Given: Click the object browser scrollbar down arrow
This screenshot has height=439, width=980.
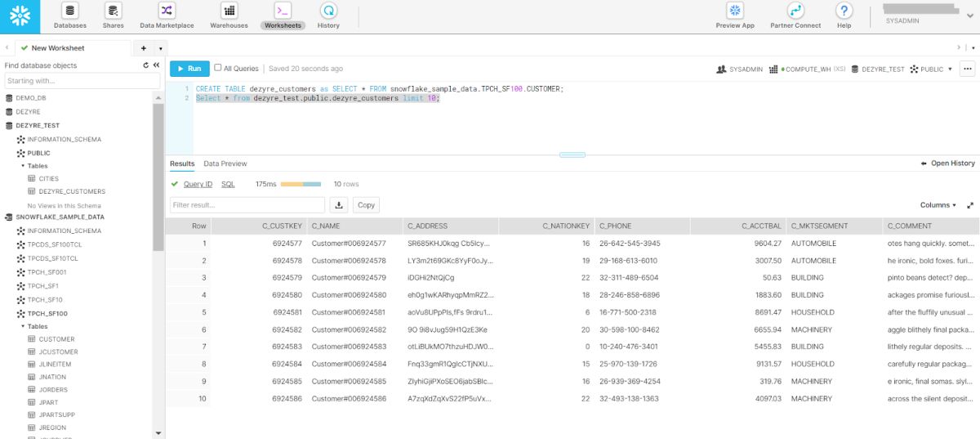Looking at the screenshot, I should [158, 432].
